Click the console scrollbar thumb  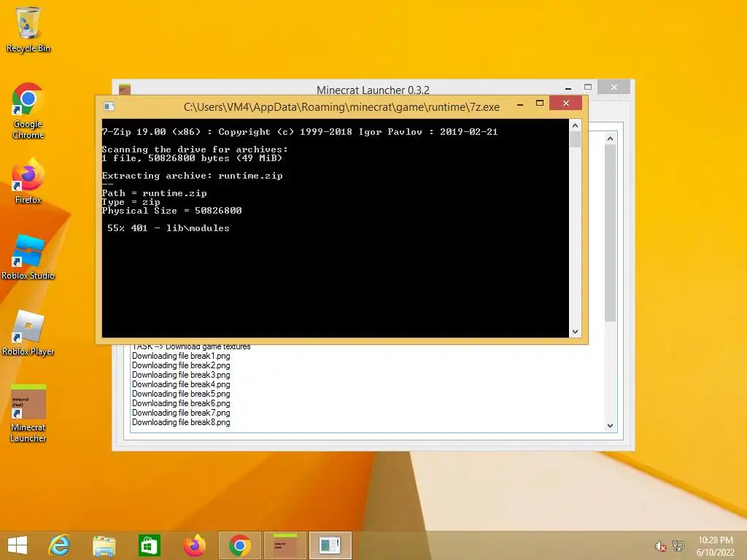[x=575, y=139]
